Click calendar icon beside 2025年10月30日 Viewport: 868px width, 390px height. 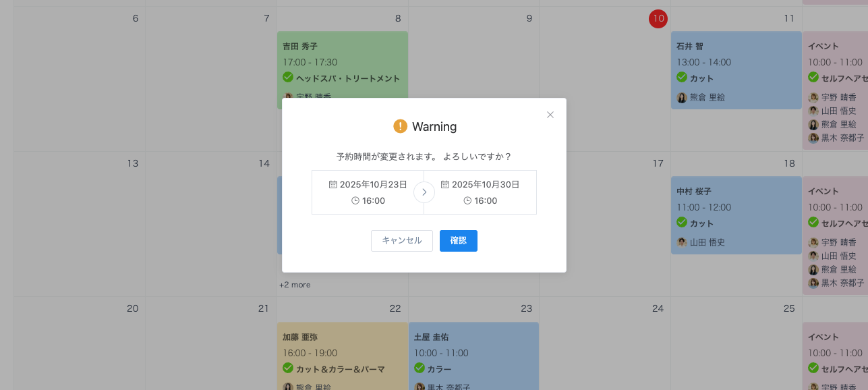pos(444,184)
